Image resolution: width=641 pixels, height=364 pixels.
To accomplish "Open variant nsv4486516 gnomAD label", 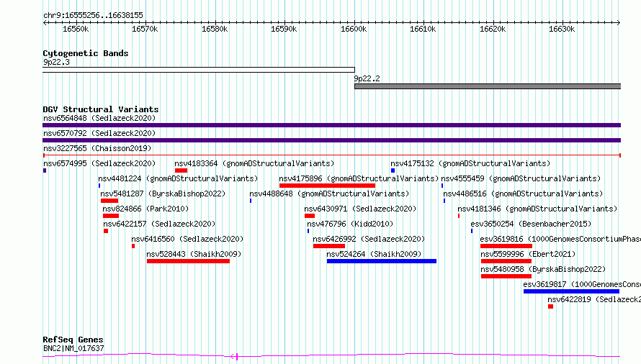I will (x=524, y=194).
